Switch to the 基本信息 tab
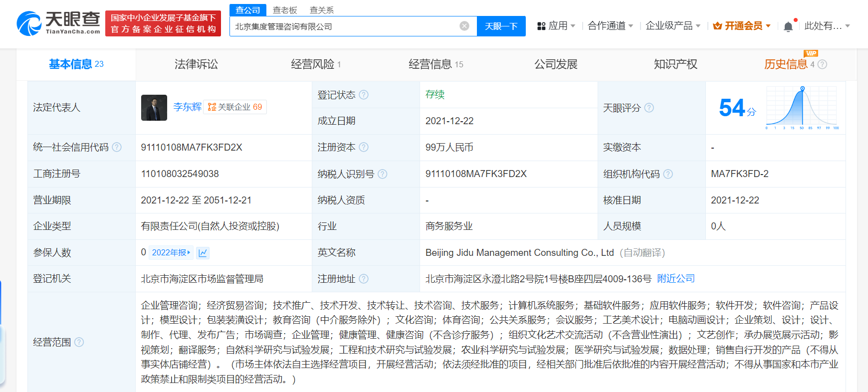Screen dimensions: 868x392 [76, 64]
